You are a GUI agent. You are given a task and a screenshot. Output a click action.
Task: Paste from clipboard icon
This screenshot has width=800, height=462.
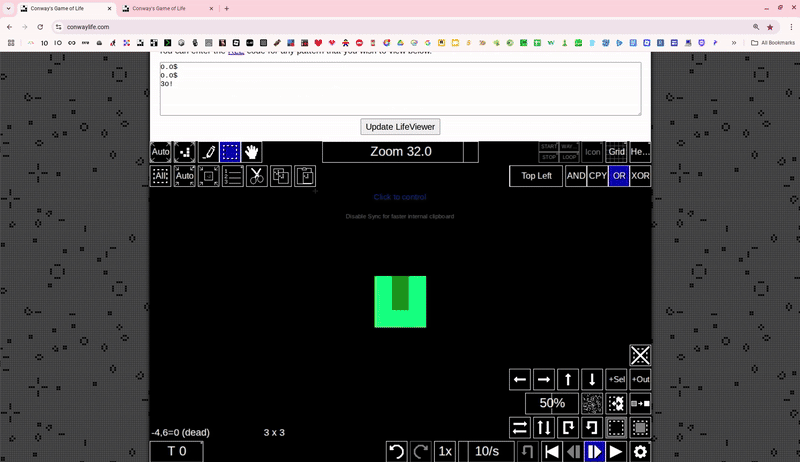(305, 176)
